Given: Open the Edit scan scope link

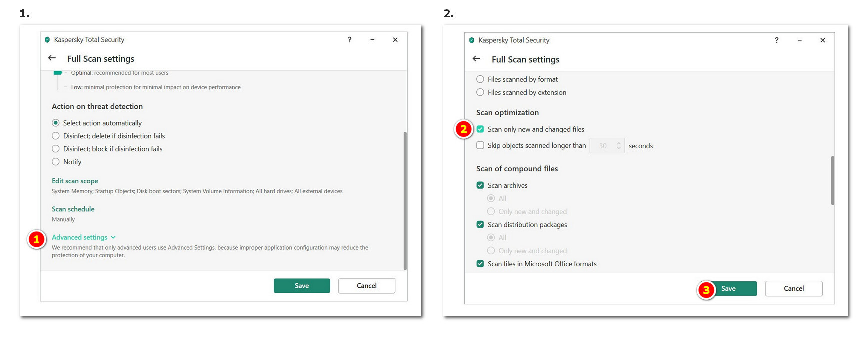Looking at the screenshot, I should pos(75,181).
